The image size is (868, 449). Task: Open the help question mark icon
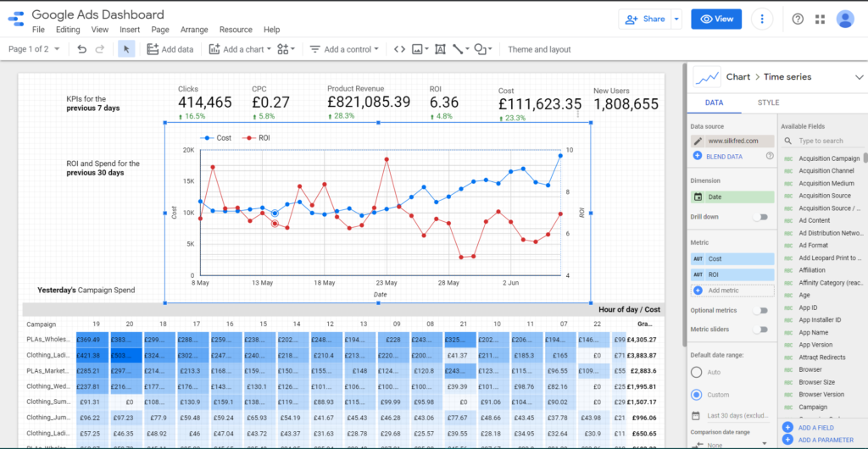pos(798,19)
